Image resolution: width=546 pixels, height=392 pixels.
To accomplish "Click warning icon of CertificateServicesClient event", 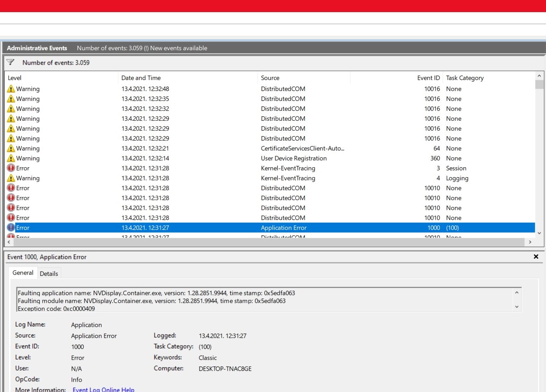I will (11, 148).
